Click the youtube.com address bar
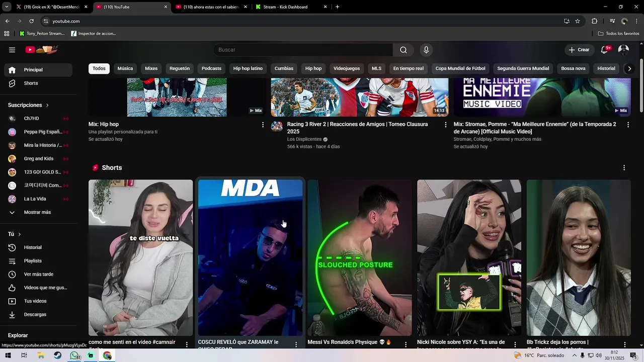 click(302, 21)
